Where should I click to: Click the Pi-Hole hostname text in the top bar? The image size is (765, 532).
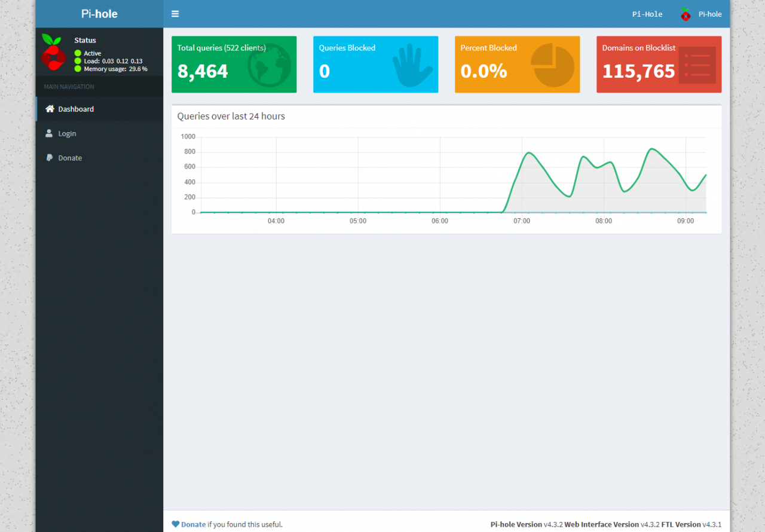click(647, 14)
